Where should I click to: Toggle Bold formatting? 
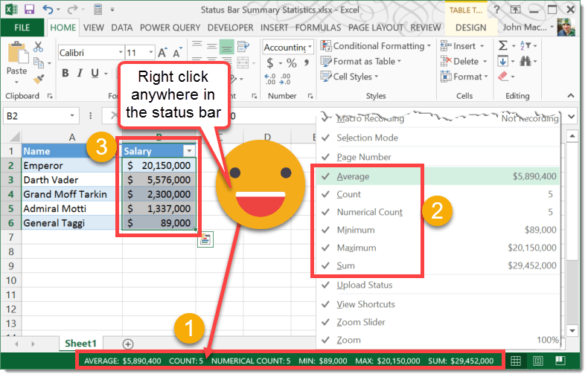point(65,73)
